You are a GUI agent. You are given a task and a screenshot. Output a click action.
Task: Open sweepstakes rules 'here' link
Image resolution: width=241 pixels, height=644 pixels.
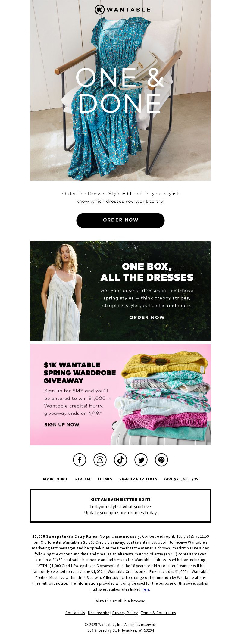146,589
